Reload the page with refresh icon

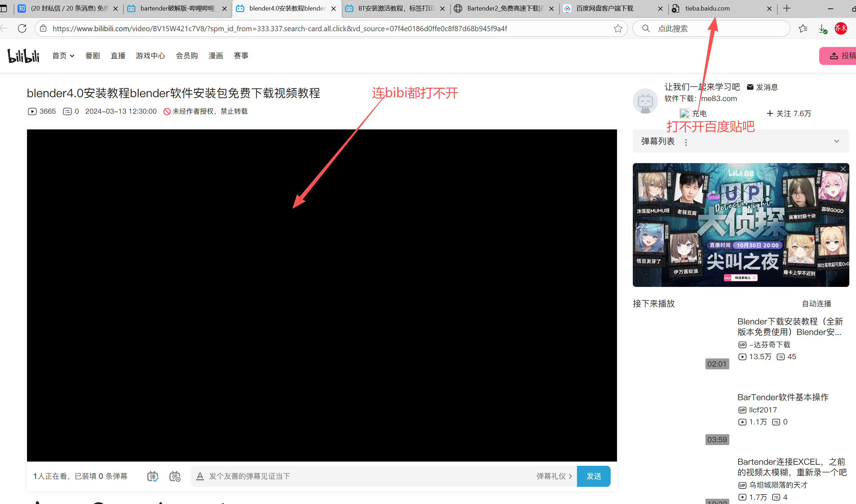(22, 28)
